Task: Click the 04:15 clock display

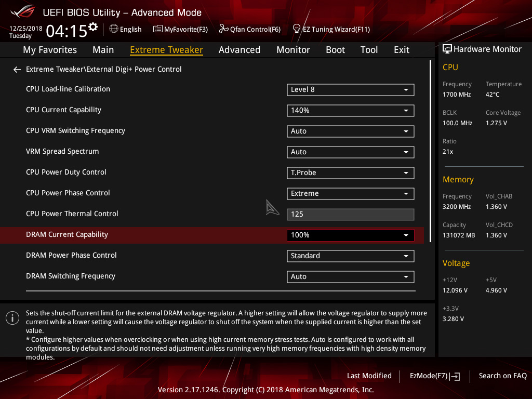Action: (x=66, y=31)
